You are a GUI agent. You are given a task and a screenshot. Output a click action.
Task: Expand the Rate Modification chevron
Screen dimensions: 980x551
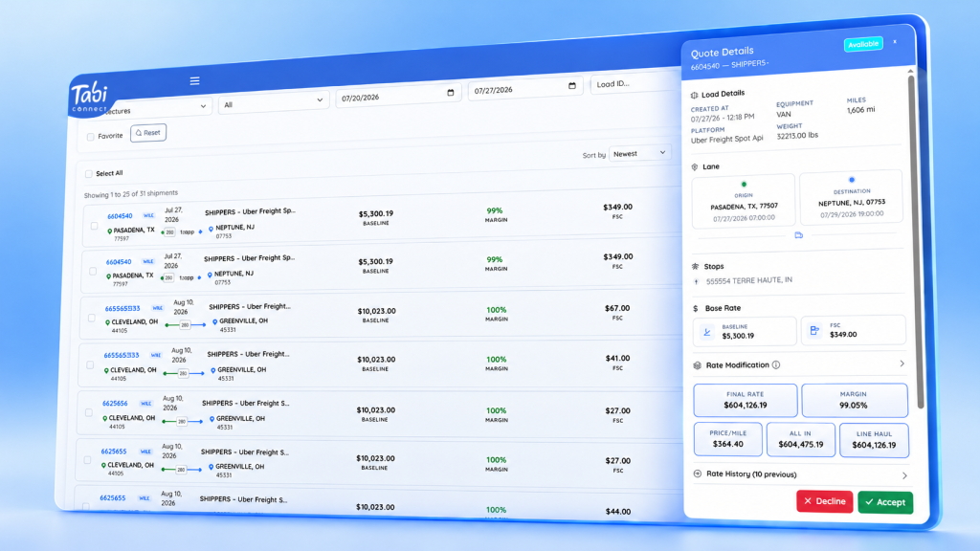pyautogui.click(x=902, y=364)
